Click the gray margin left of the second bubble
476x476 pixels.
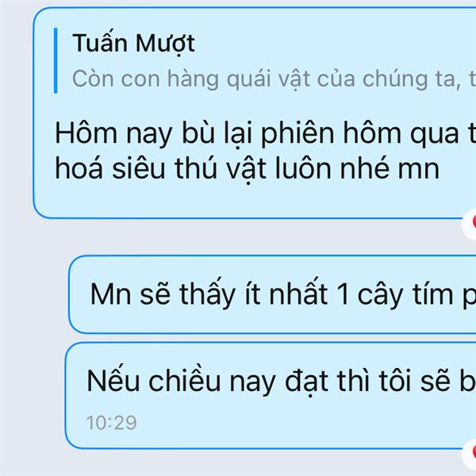33,294
